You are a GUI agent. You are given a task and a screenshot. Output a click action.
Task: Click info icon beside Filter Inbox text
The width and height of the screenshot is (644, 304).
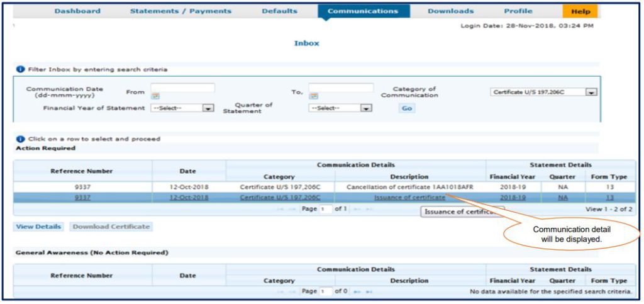[20, 69]
